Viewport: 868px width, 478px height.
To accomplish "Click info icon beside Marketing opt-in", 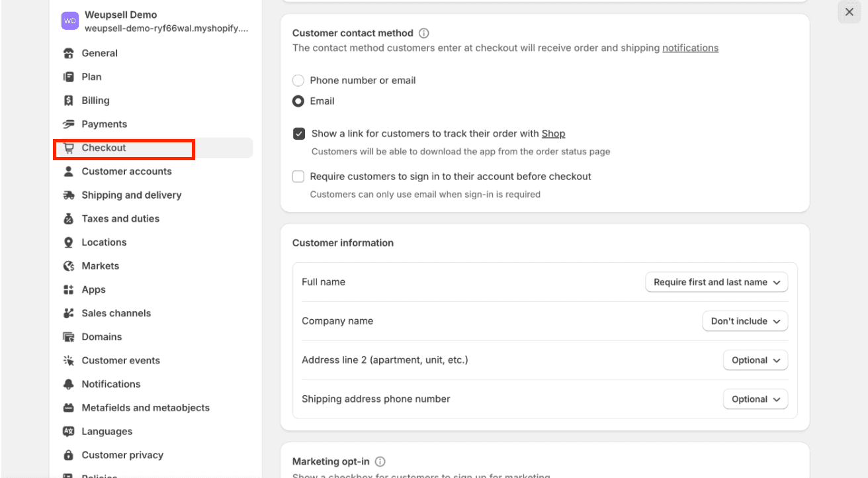I will click(380, 461).
